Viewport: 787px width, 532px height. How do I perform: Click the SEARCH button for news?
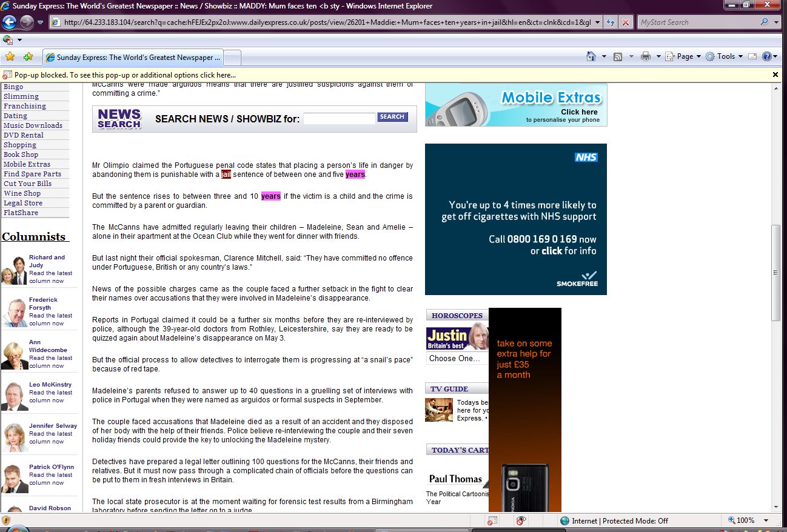392,117
